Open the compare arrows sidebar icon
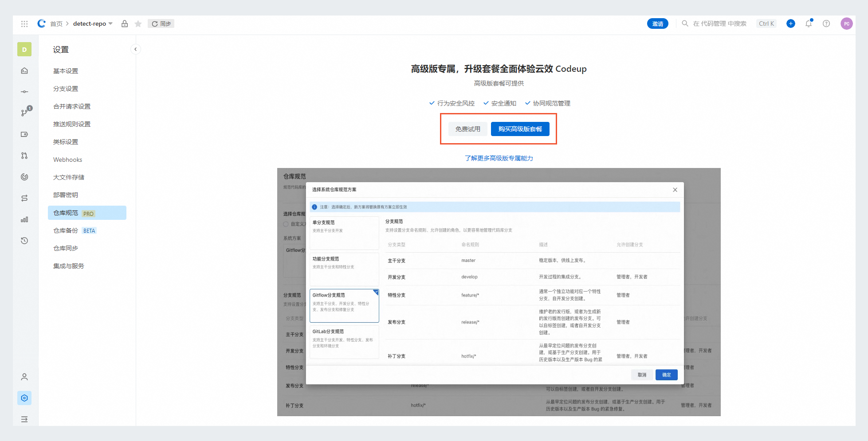868x441 pixels. coord(24,198)
